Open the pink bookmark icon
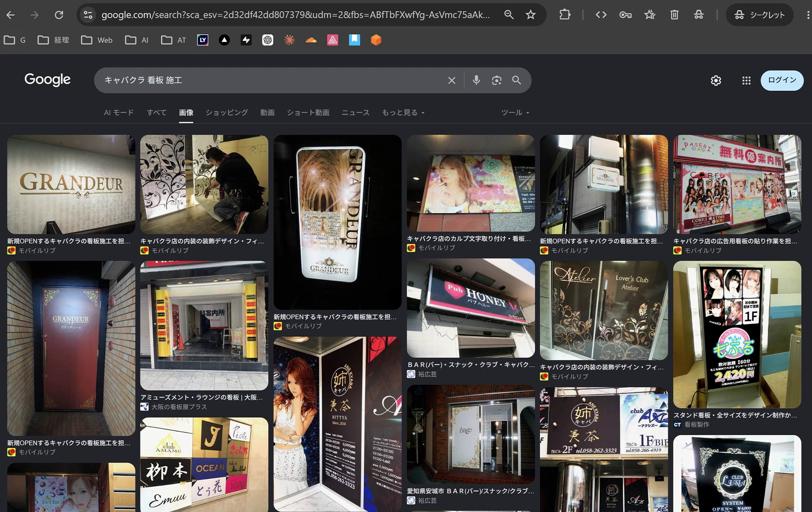The image size is (812, 512). [x=333, y=40]
